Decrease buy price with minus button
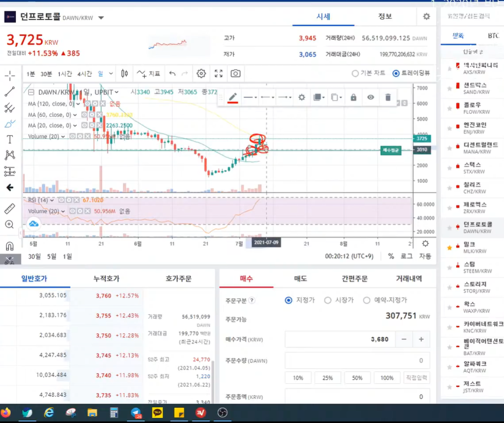 pos(404,339)
